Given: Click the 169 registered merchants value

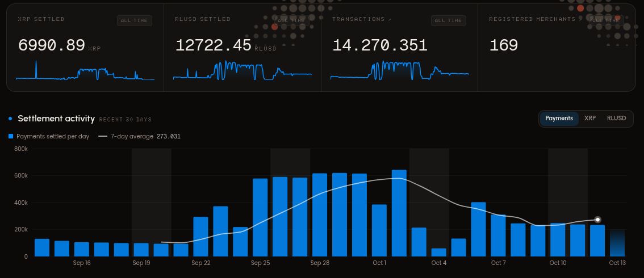Looking at the screenshot, I should tap(504, 45).
